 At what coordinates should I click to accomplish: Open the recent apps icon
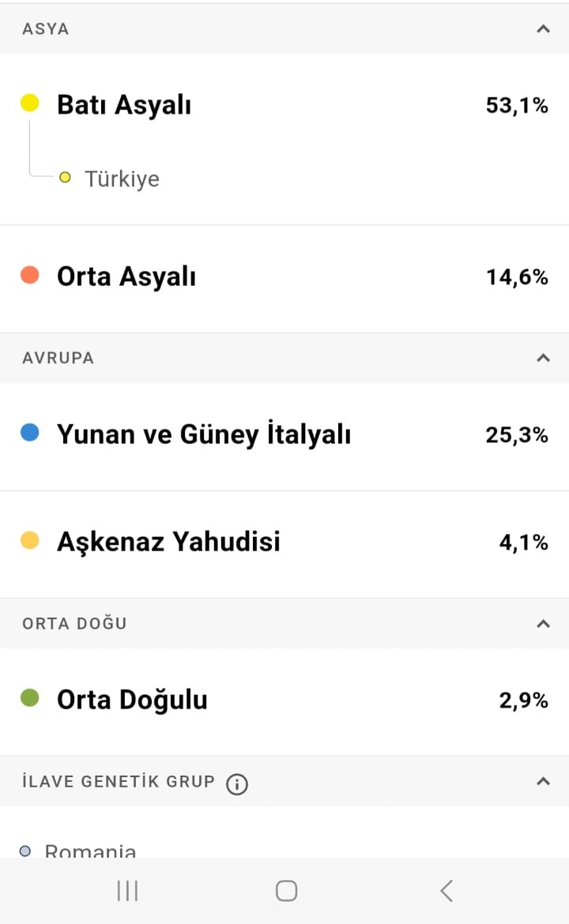[127, 890]
